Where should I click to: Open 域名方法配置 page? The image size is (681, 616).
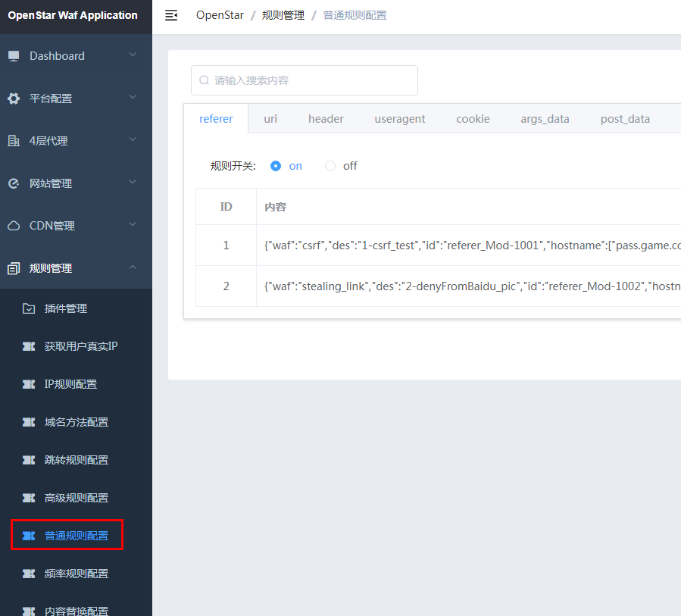point(76,422)
